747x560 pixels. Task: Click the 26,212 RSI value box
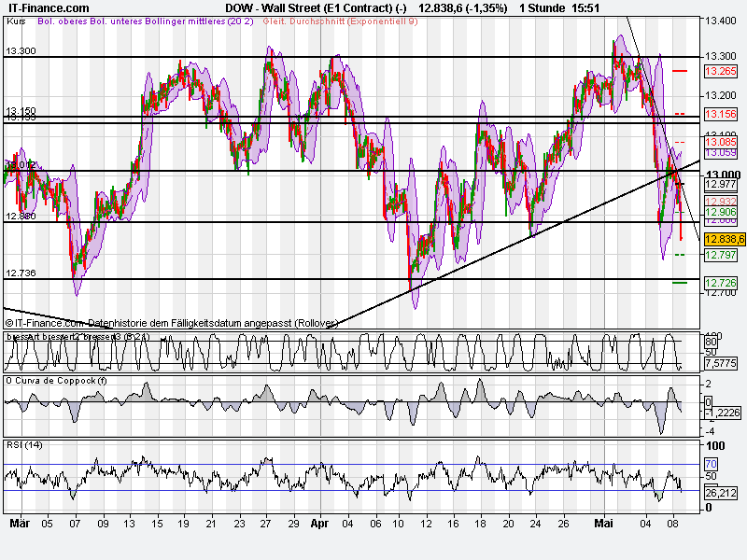pyautogui.click(x=721, y=493)
